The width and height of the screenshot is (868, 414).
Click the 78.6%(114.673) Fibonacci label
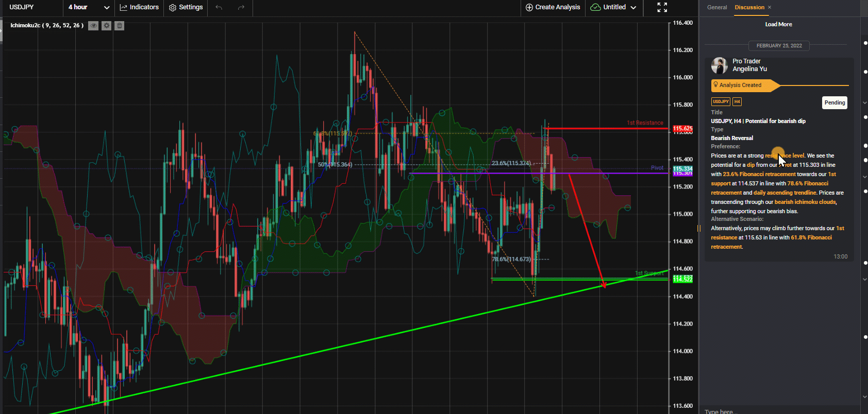pos(511,260)
